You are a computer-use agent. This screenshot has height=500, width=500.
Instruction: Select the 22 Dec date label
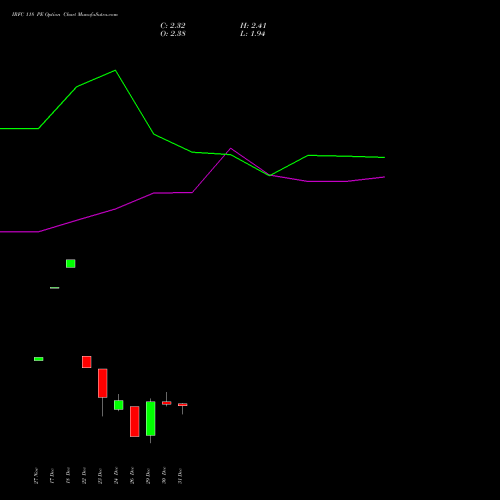pos(84,476)
